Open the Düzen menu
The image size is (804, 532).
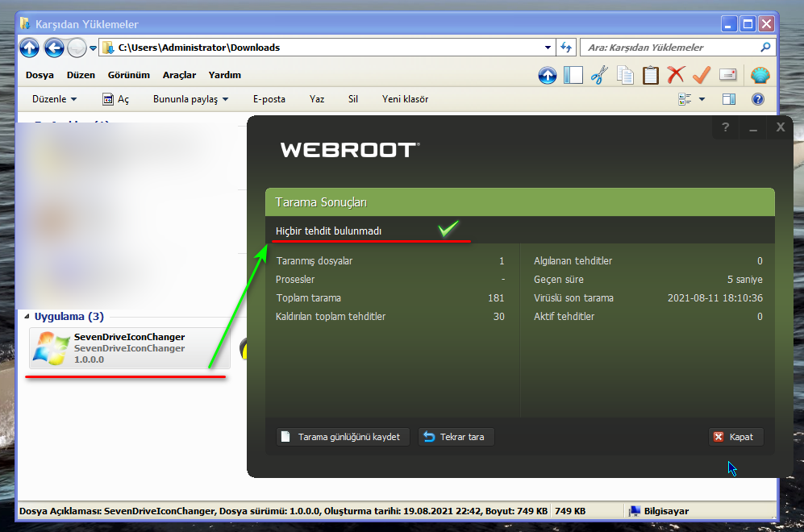click(x=81, y=75)
